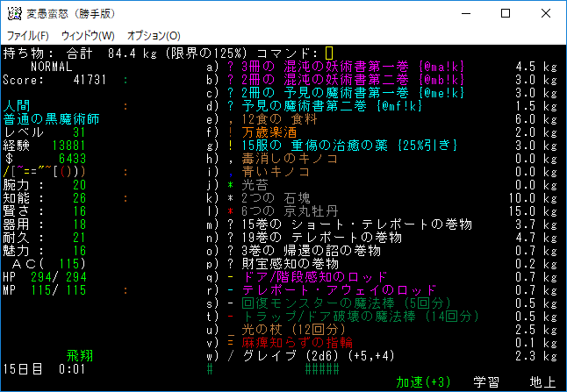Select the 混沌の妖術書第一巻 inventory entry
The height and width of the screenshot is (392, 567).
[x=332, y=67]
